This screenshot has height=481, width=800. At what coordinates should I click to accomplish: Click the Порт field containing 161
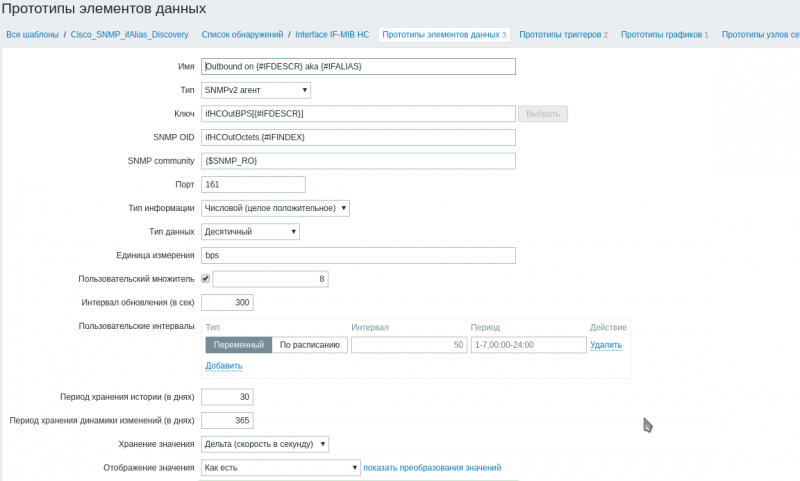point(253,184)
